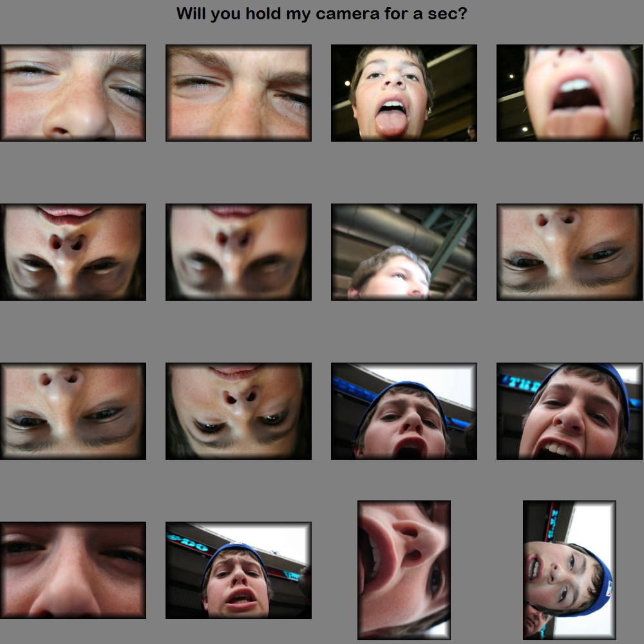Image resolution: width=644 pixels, height=644 pixels.
Task: Select the furrowed brow close-up in top row
Action: point(238,93)
